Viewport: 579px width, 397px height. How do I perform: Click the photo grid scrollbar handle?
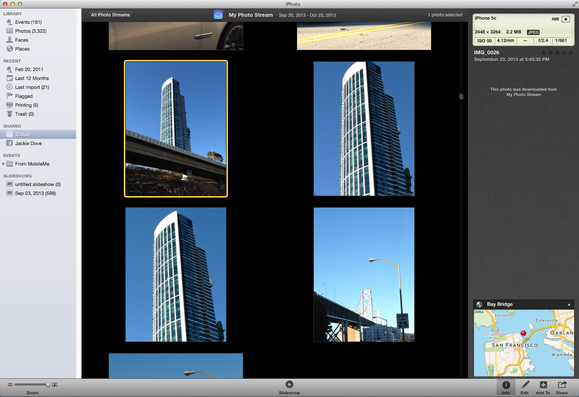[461, 96]
